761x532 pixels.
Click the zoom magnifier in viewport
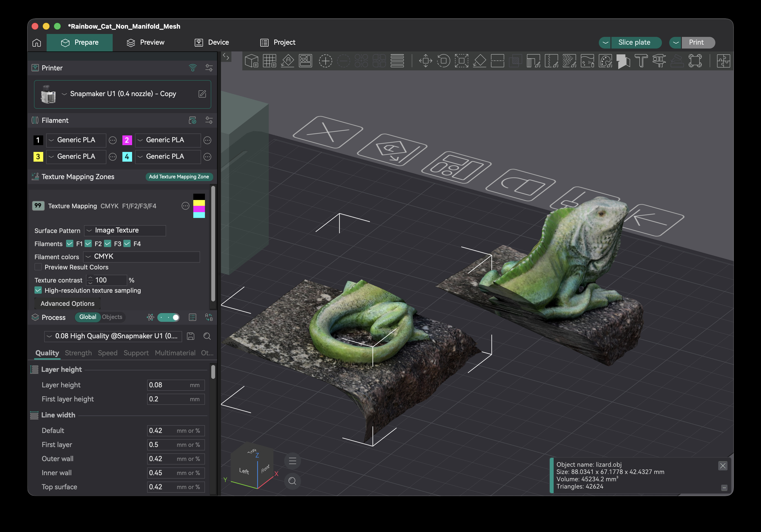point(292,481)
